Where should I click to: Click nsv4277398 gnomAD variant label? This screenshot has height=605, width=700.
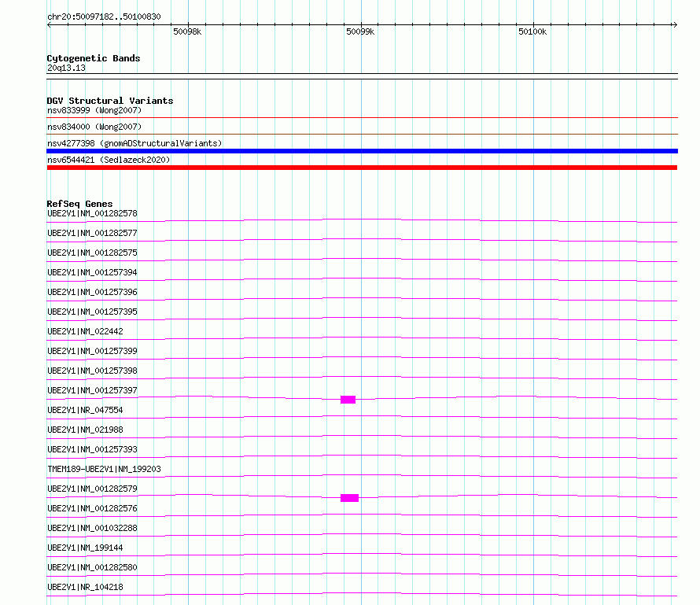tap(134, 143)
